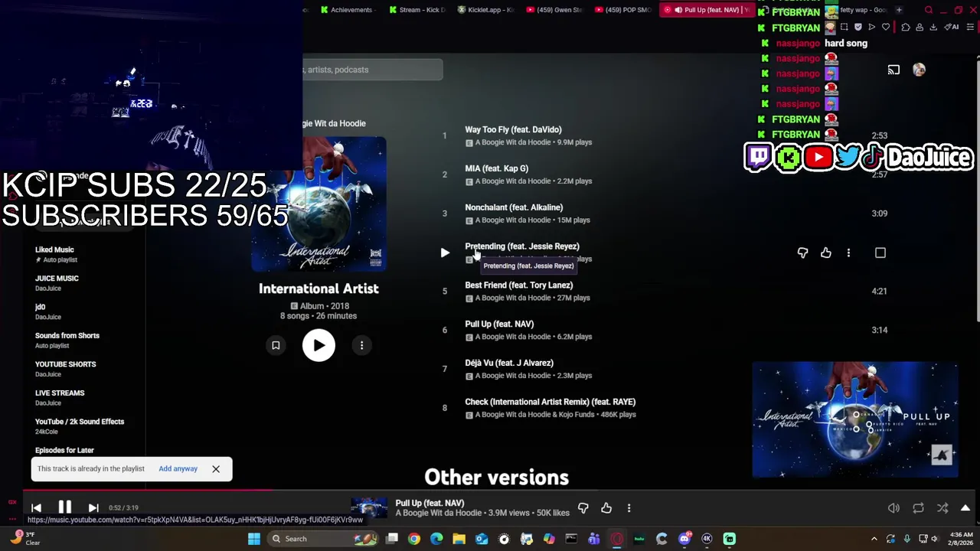This screenshot has height=551, width=980.
Task: Tick the checkbox on Pretending track row
Action: tap(880, 253)
